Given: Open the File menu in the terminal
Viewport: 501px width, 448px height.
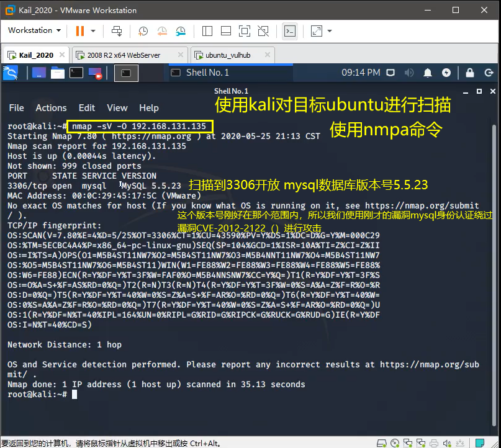Looking at the screenshot, I should click(x=16, y=108).
